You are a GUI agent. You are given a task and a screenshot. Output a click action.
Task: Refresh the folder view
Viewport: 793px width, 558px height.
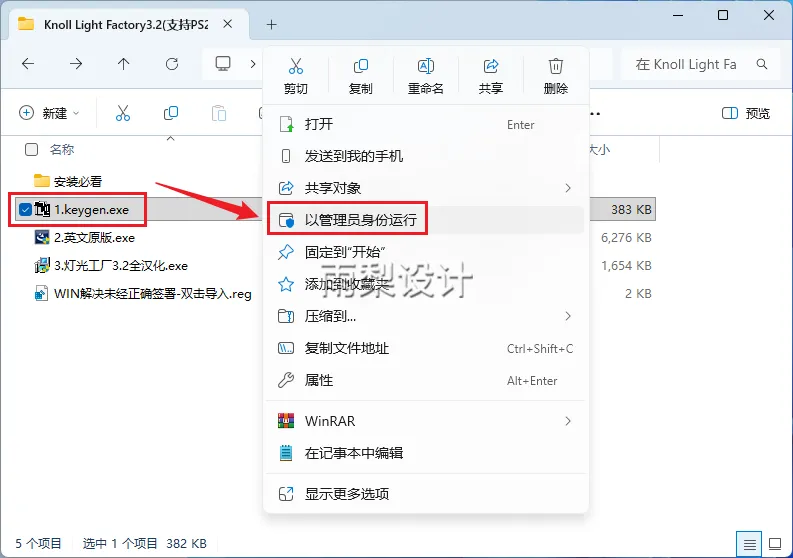172,64
